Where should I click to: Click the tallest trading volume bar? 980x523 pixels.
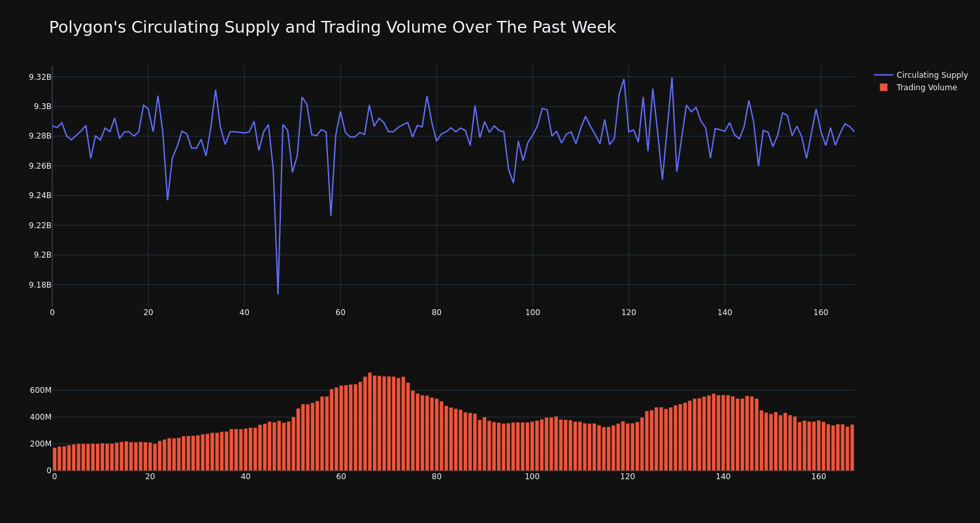(x=370, y=422)
